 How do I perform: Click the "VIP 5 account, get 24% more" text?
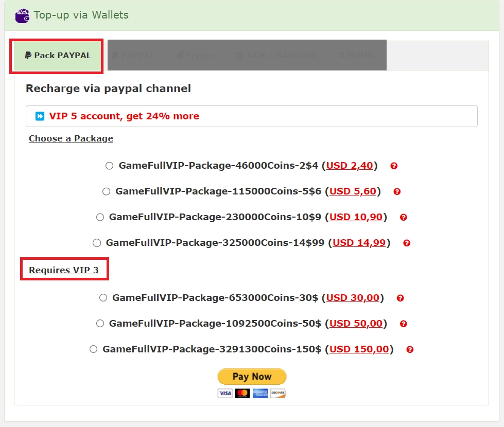[x=124, y=116]
